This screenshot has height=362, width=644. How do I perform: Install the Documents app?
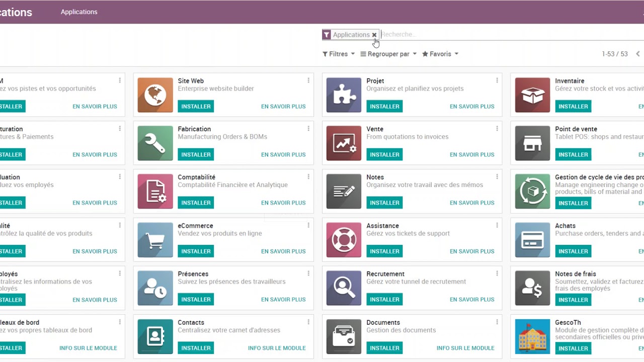click(x=384, y=348)
